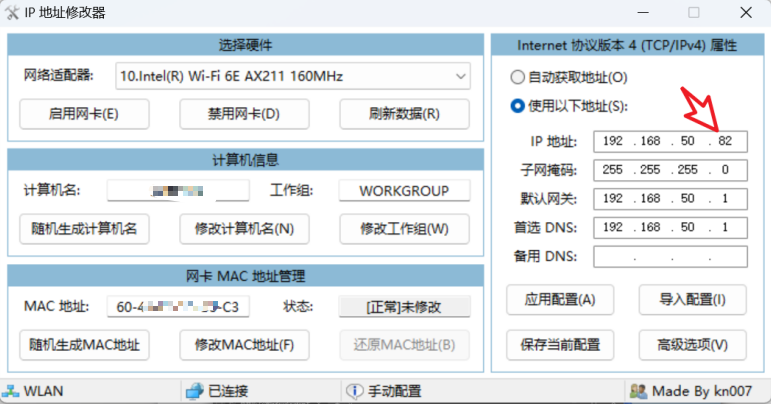Click 保存当前配置 button
The width and height of the screenshot is (771, 405).
pyautogui.click(x=560, y=345)
